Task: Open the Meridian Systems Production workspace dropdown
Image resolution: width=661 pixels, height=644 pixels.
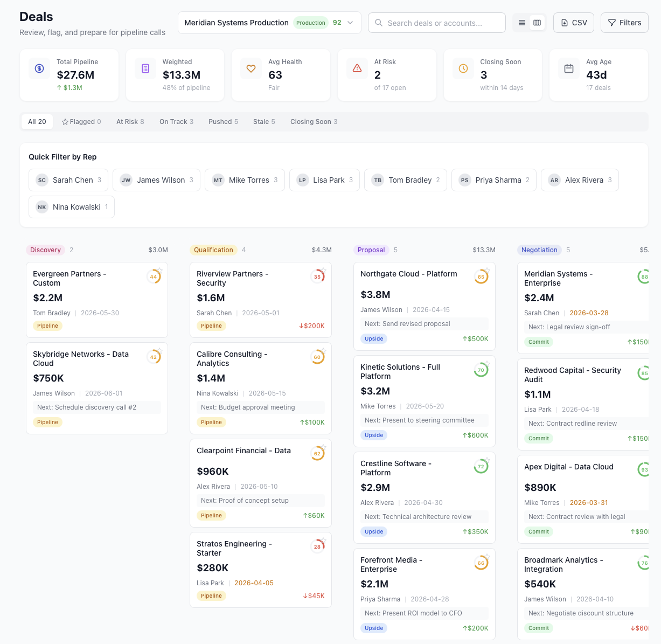Action: click(350, 23)
